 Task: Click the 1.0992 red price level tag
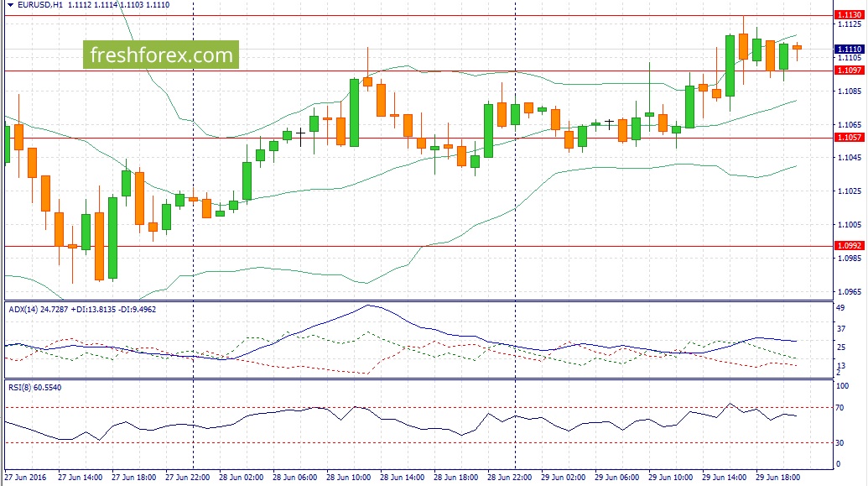(x=849, y=245)
